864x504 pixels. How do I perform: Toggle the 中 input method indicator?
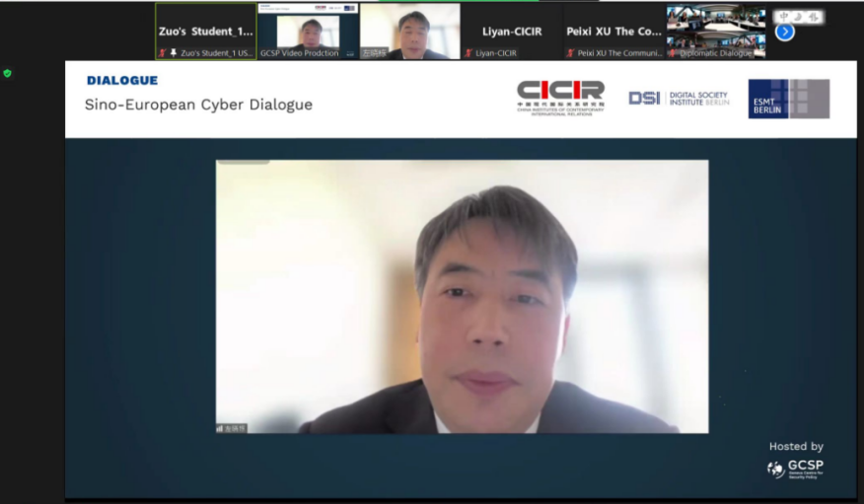(784, 17)
